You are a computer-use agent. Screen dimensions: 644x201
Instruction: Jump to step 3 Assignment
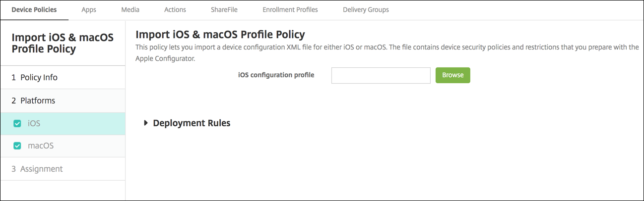[37, 169]
